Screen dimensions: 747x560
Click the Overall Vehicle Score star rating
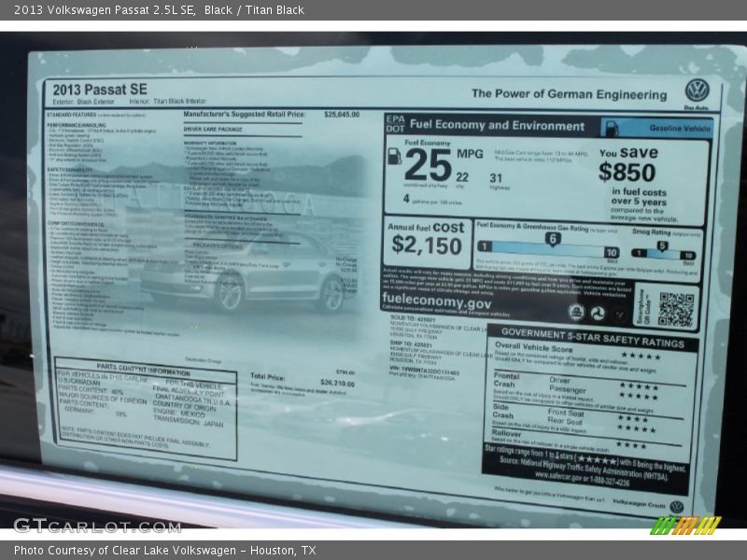click(640, 356)
